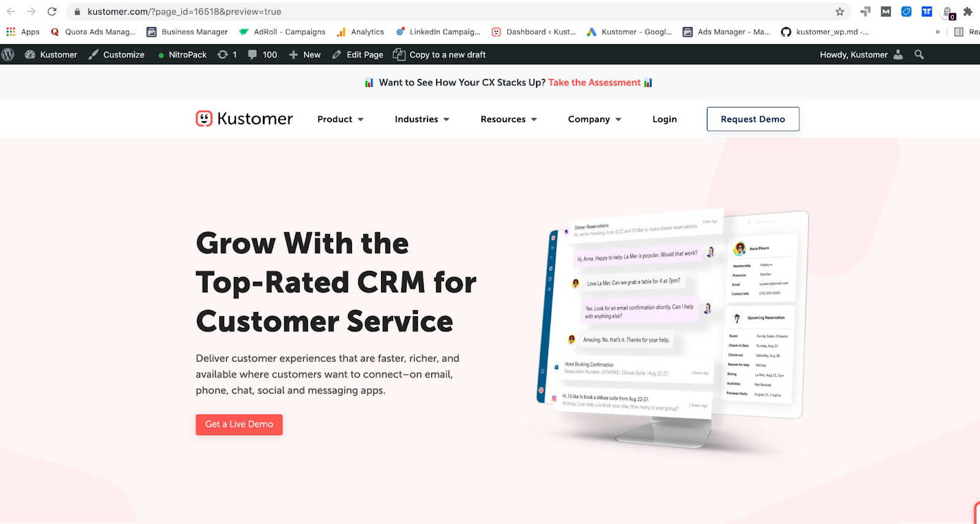
Task: Open the Reading list icon
Action: pos(959,32)
